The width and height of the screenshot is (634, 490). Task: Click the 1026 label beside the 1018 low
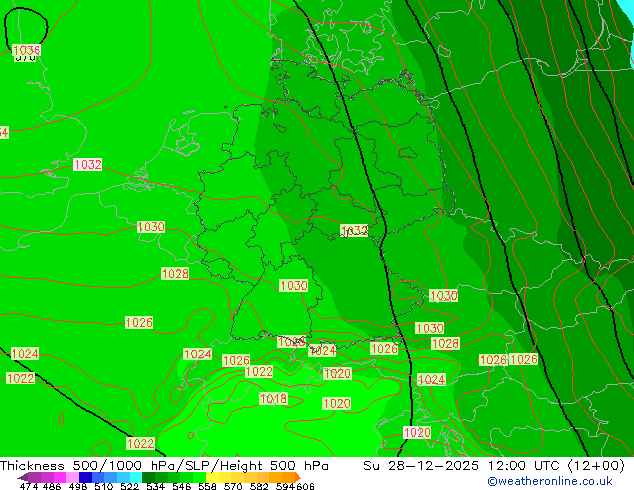(236, 360)
